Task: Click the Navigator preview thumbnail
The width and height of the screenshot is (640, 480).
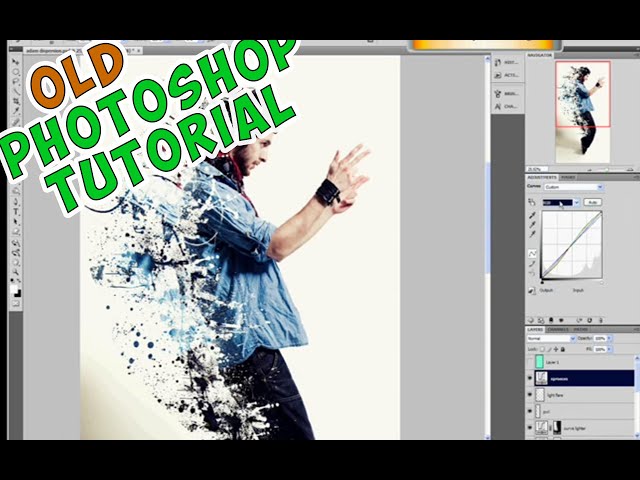Action: [x=583, y=111]
